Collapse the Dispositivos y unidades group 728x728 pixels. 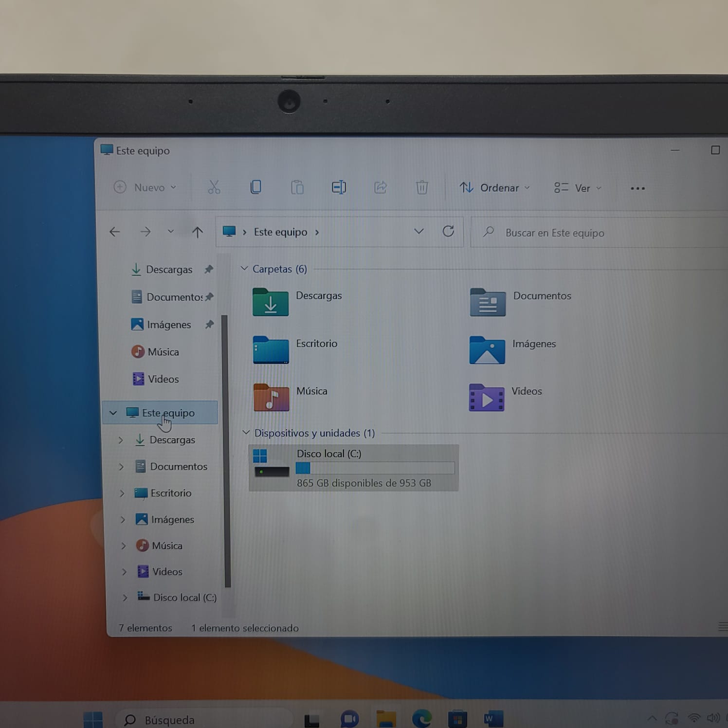click(246, 433)
